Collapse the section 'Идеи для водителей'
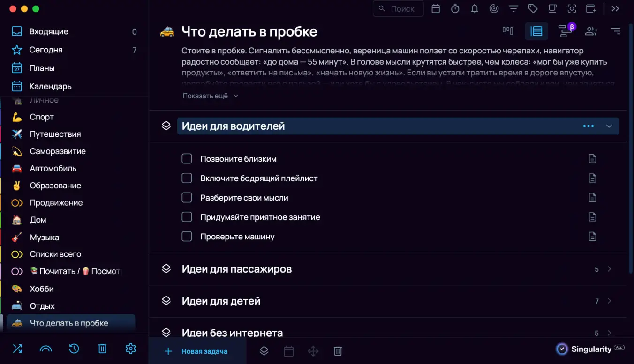The height and width of the screenshot is (364, 634). (x=609, y=126)
